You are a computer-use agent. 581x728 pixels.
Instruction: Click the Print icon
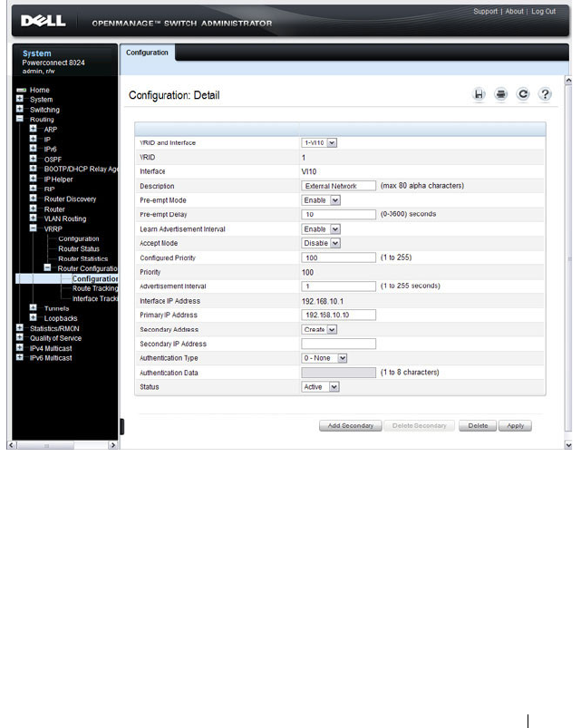pyautogui.click(x=500, y=94)
